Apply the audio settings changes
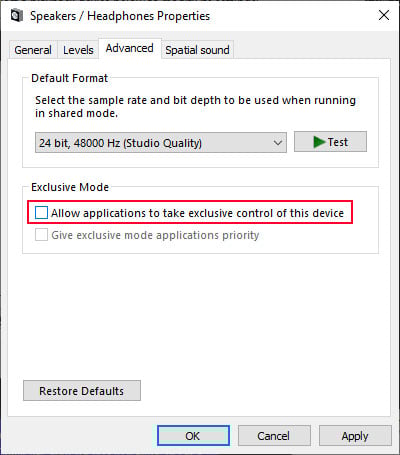 [355, 436]
